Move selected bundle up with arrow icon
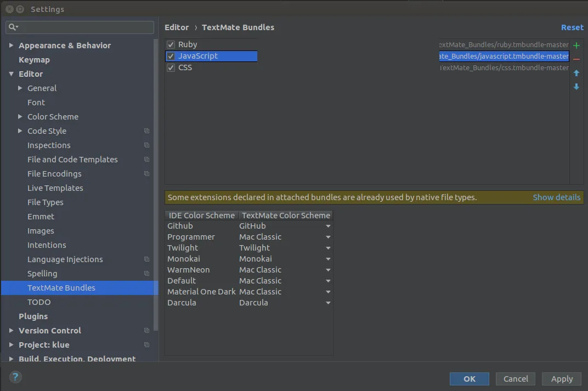The width and height of the screenshot is (588, 391). [576, 73]
